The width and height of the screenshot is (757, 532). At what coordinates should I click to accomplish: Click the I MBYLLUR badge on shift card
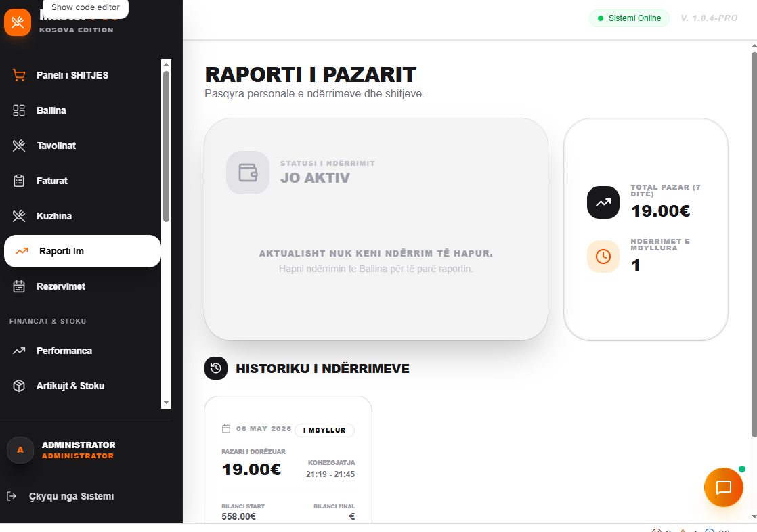[x=324, y=430]
